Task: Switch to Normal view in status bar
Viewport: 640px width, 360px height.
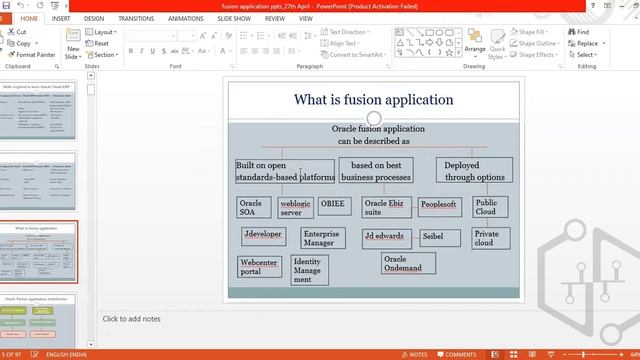Action: tap(495, 354)
